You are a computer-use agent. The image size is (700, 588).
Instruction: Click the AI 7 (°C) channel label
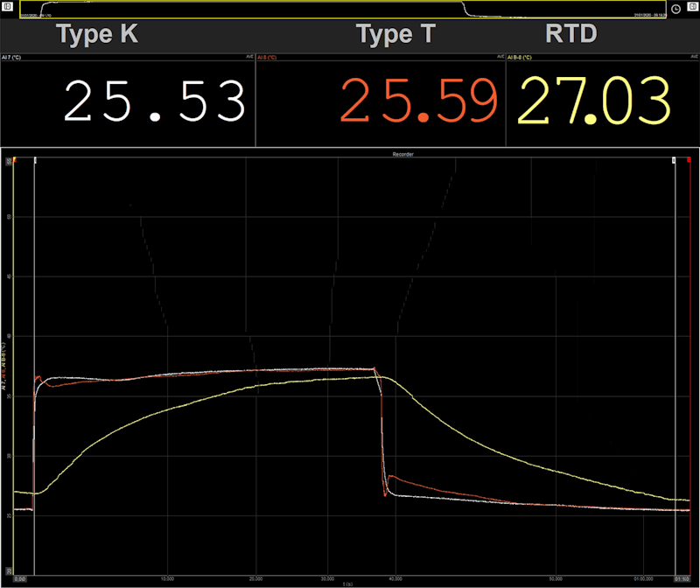11,58
